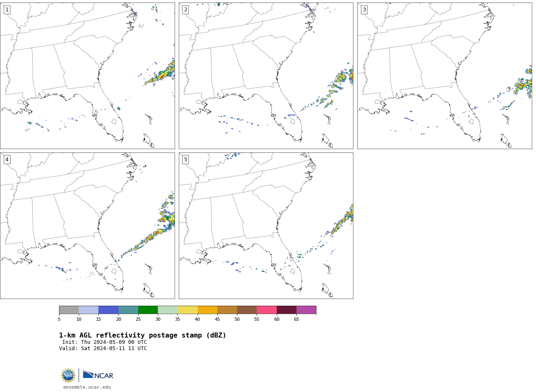The height and width of the screenshot is (392, 536).
Task: Click the tan 45-50 dBZ swatch
Action: 227,310
